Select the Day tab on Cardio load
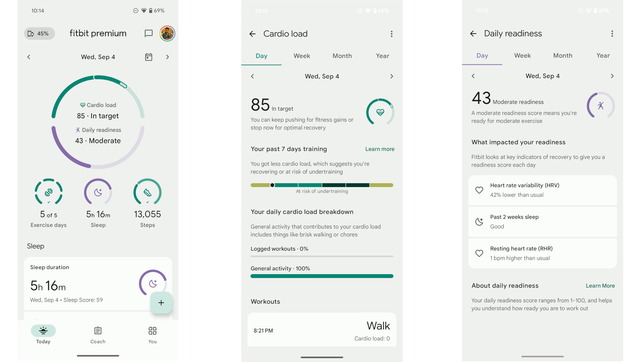 point(262,55)
